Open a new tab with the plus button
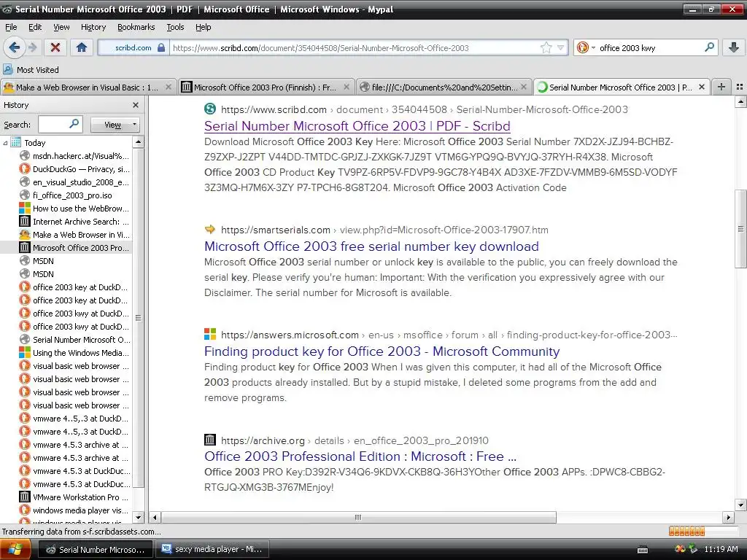This screenshot has height=560, width=747. coord(721,87)
